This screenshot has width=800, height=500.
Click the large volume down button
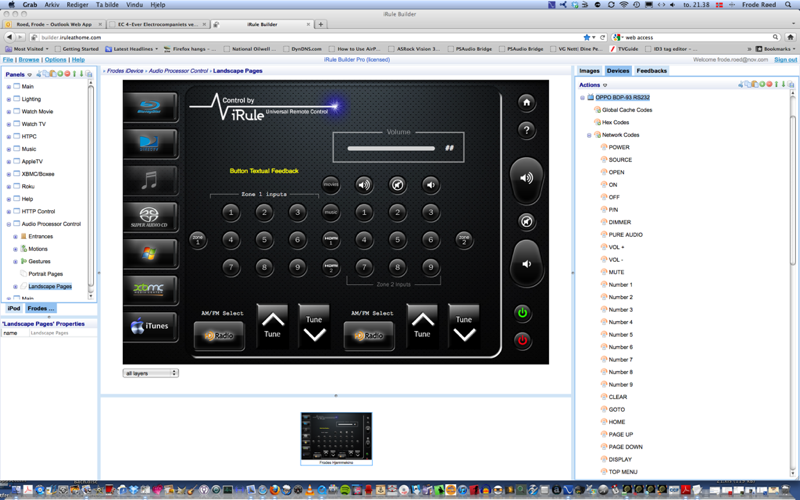tap(526, 263)
